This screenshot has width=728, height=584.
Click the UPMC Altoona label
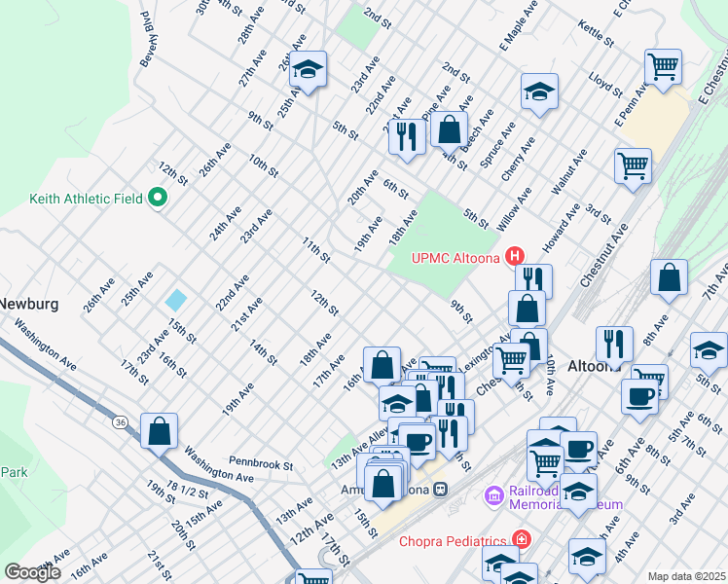tap(455, 258)
